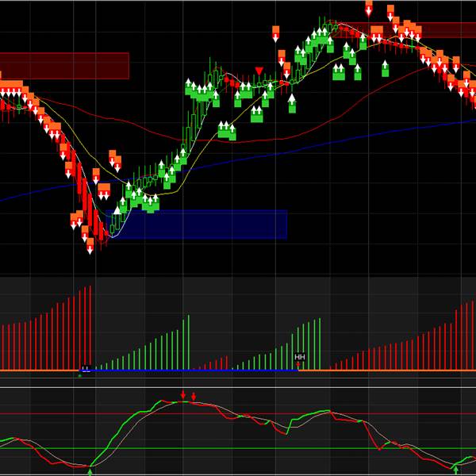Click the dark red resistance zone at upper left
Viewport: 476px width, 476px height.
(64, 66)
